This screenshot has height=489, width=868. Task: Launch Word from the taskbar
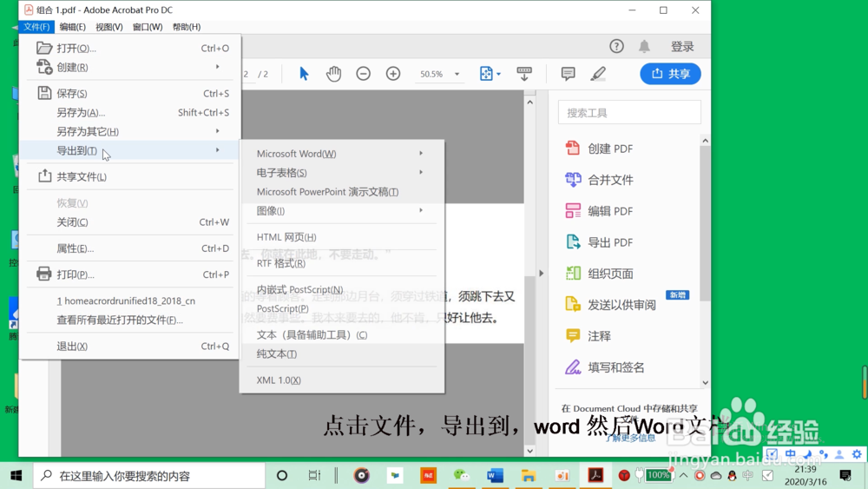(495, 476)
